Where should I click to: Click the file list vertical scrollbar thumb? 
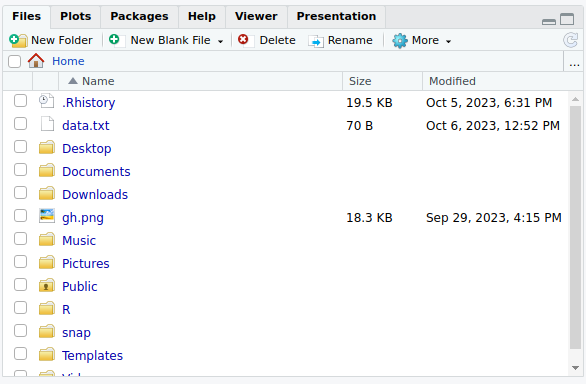[576, 227]
